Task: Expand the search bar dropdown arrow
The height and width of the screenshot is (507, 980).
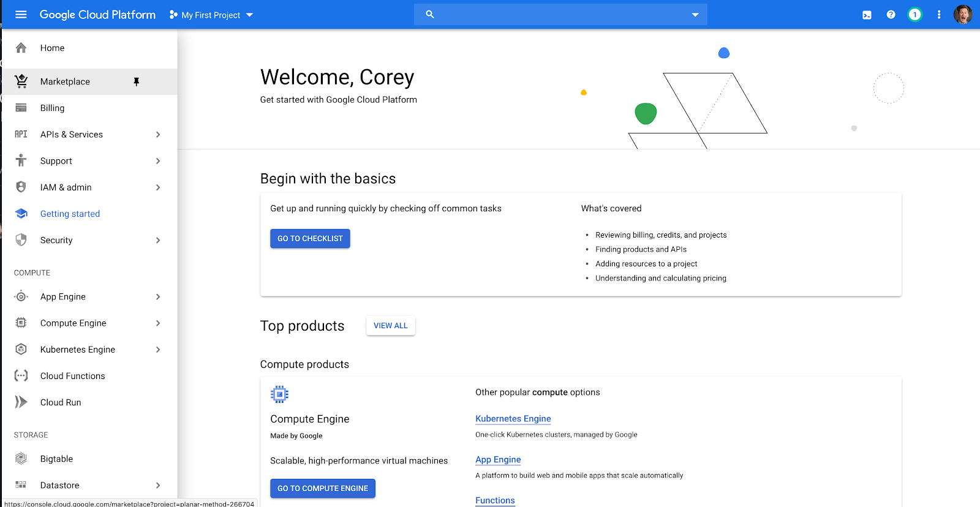Action: pos(695,15)
